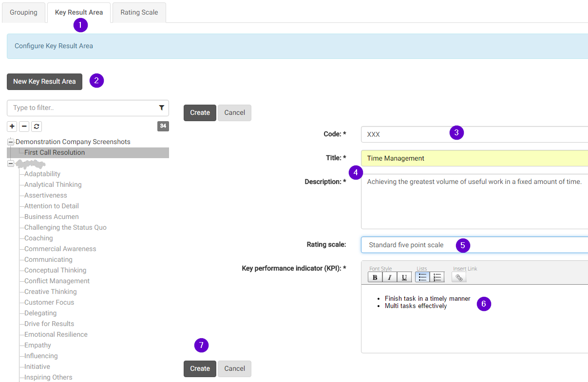Click into the KPI editor text area
The image size is (588, 382).
coord(474,319)
